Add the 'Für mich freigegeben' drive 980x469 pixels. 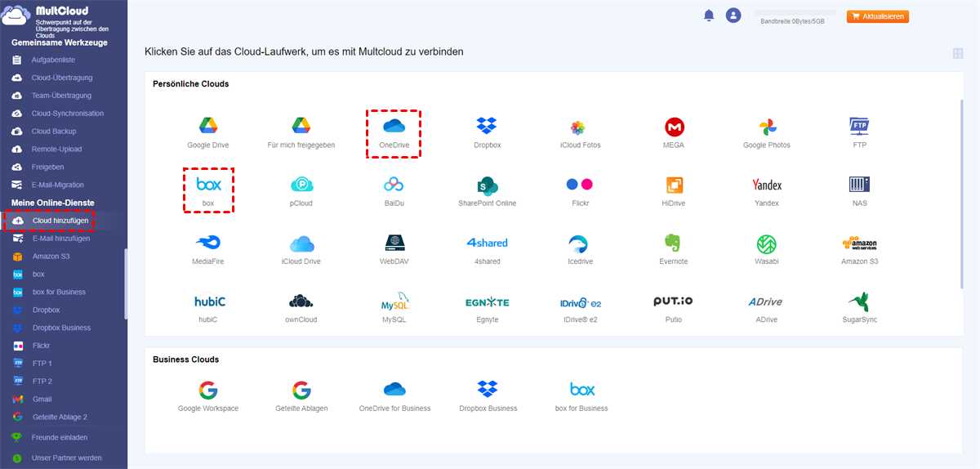tap(301, 133)
